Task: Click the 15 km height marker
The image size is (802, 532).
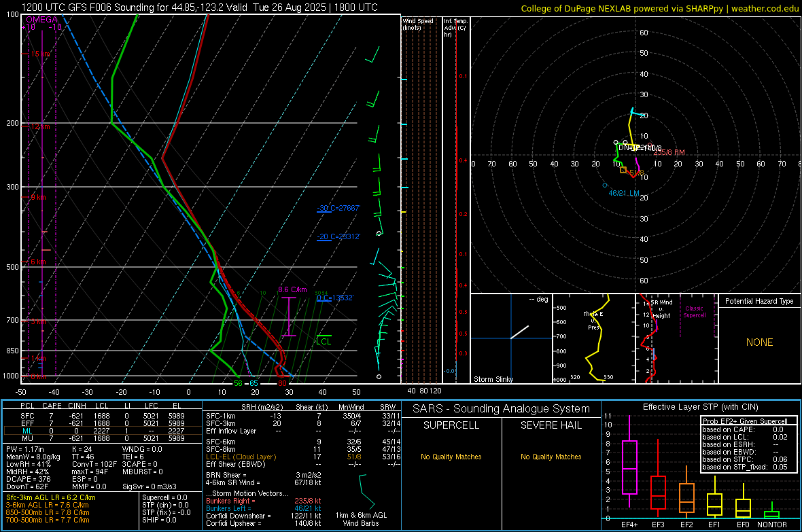Action: click(x=40, y=54)
